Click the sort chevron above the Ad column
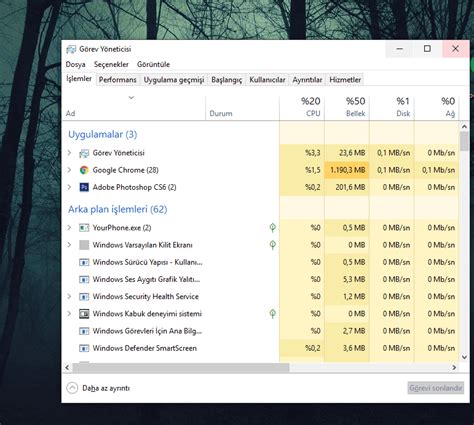 pyautogui.click(x=131, y=98)
